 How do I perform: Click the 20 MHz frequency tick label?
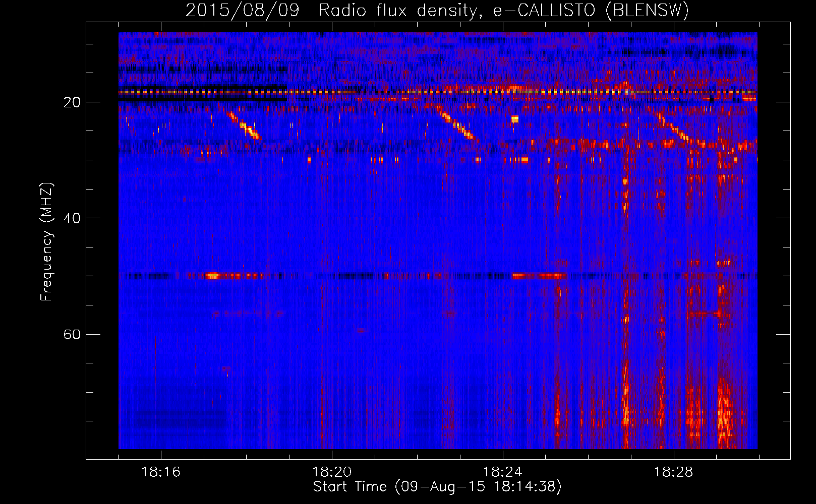click(73, 102)
